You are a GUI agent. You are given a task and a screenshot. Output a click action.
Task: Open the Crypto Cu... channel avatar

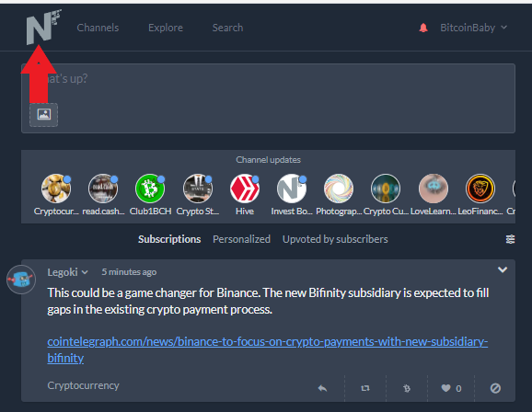click(x=386, y=189)
